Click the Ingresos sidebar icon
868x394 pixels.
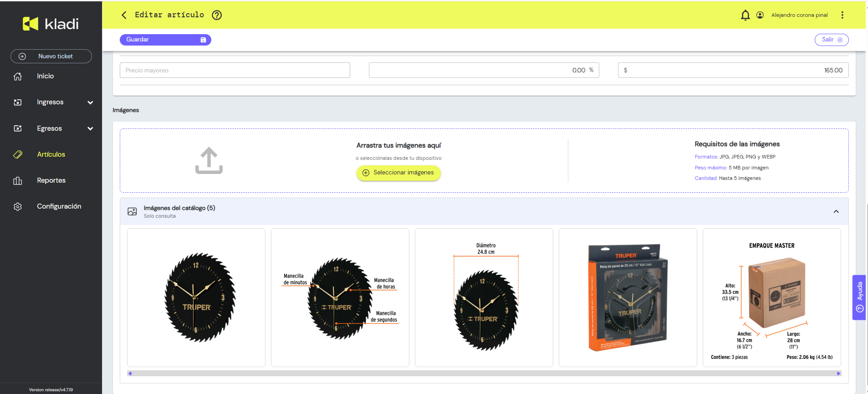pyautogui.click(x=18, y=102)
